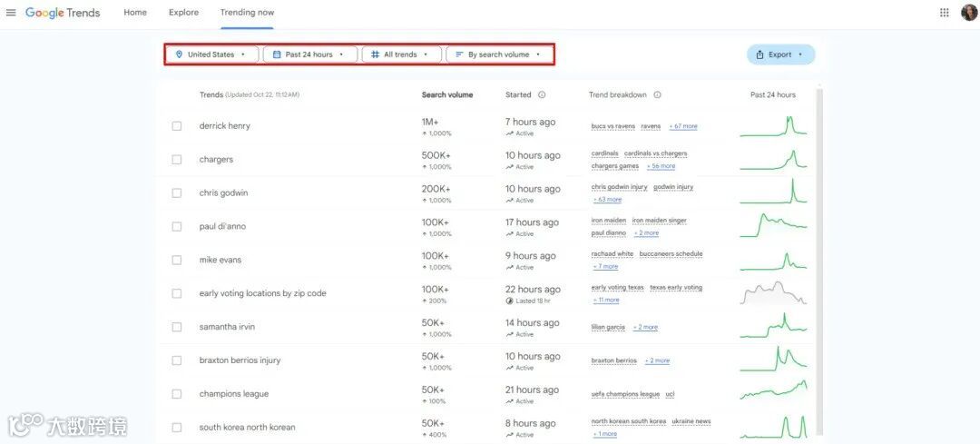Open the chargers trend title
The image size is (980, 444).
point(216,160)
